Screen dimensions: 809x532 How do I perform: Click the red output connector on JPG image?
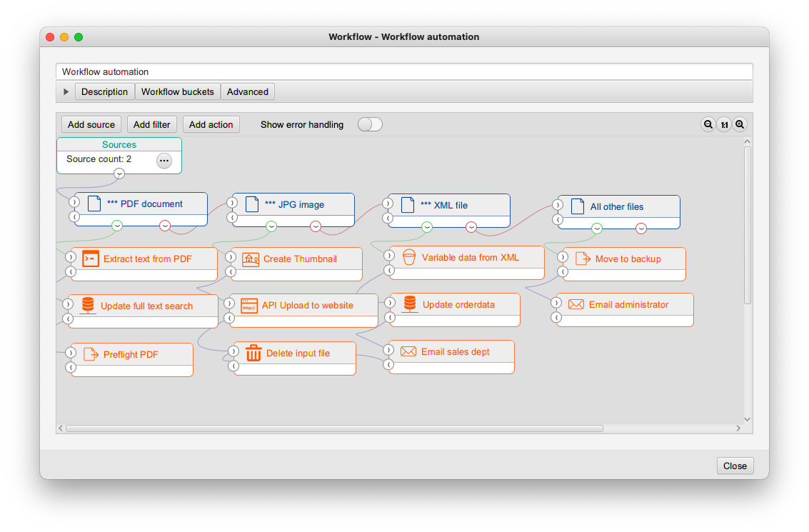[316, 226]
